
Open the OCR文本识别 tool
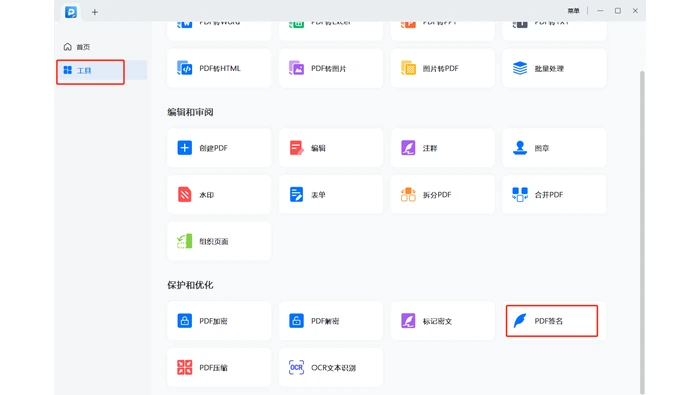pyautogui.click(x=331, y=367)
